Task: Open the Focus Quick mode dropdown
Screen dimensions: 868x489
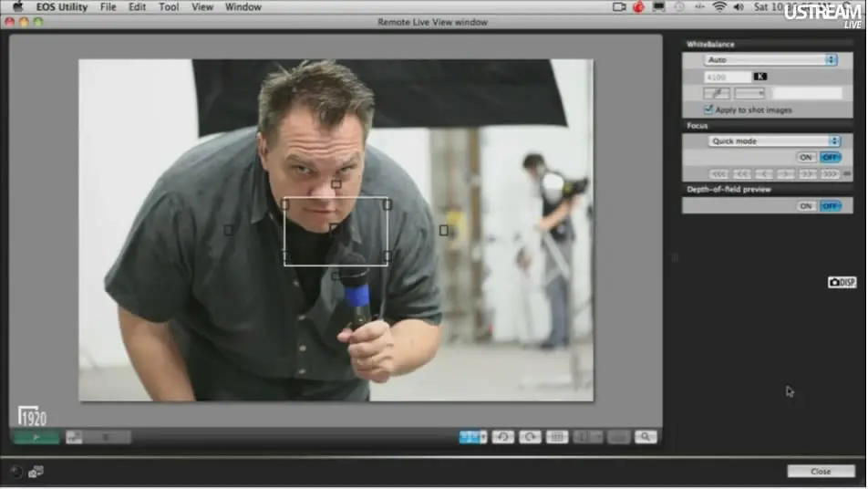Action: pos(774,141)
